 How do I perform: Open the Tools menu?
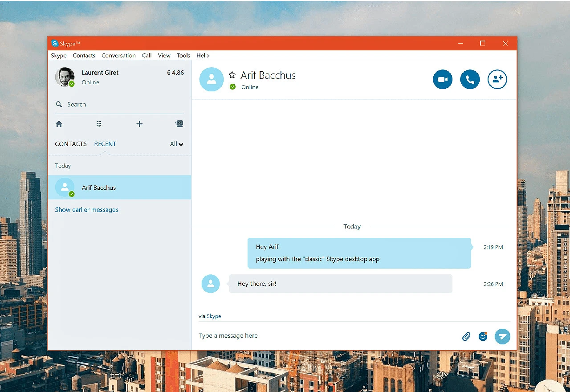tap(183, 56)
